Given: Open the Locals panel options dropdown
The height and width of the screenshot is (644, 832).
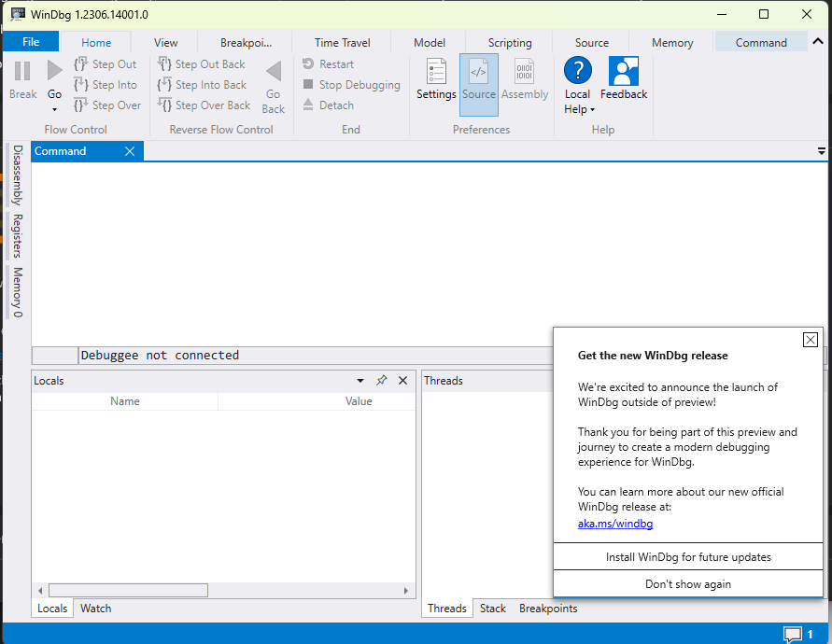Looking at the screenshot, I should click(360, 381).
